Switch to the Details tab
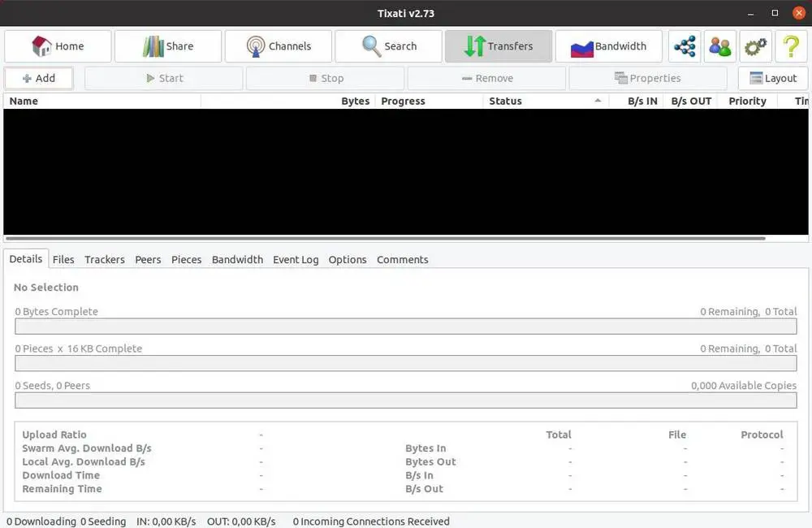 point(26,259)
